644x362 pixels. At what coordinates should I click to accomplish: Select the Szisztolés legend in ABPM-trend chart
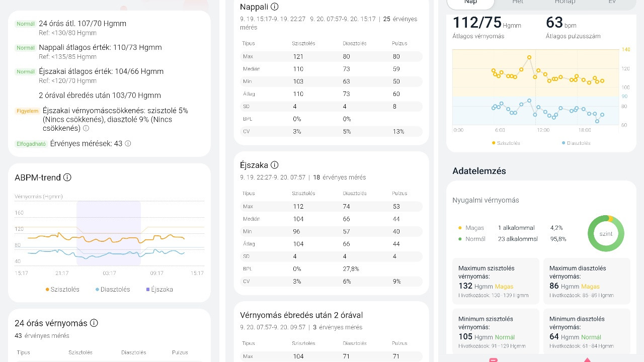click(62, 289)
